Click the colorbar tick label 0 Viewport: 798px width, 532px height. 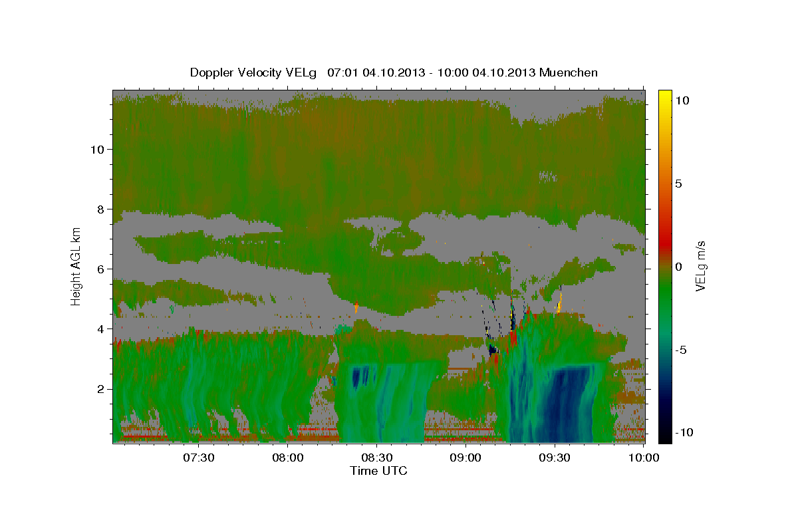(x=679, y=267)
